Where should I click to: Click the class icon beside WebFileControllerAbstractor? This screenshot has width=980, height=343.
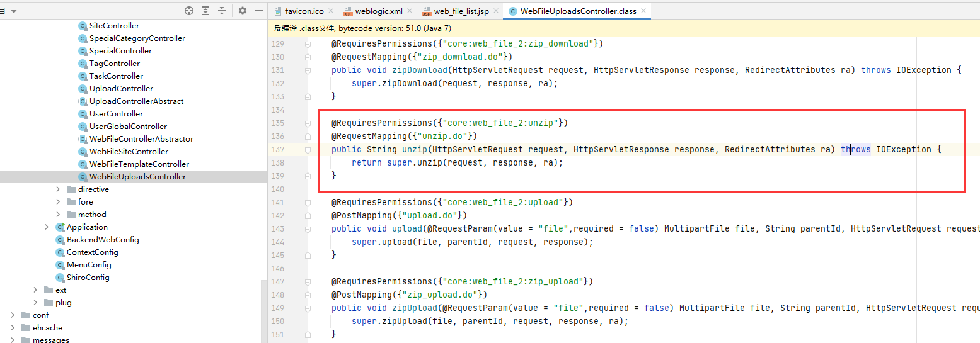pos(83,139)
